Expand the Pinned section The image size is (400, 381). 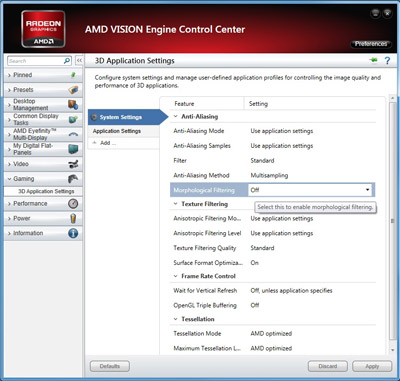pos(9,75)
